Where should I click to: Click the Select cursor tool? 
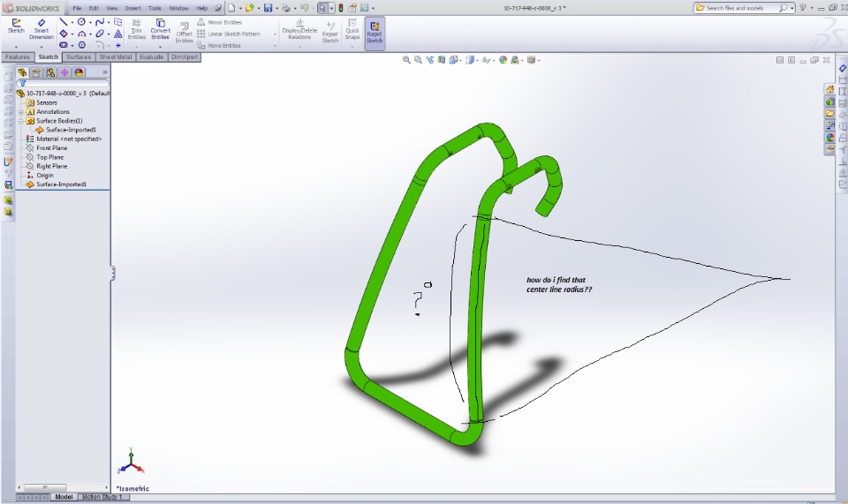tap(322, 8)
